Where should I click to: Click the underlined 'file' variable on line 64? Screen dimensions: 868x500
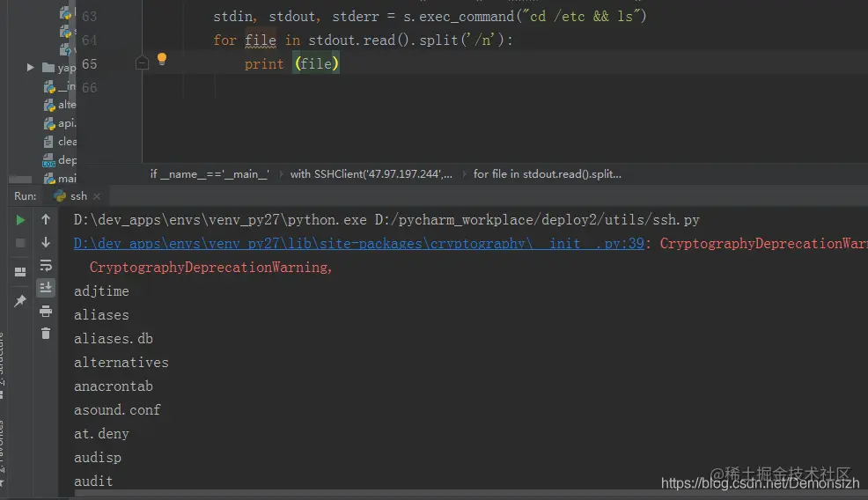(261, 40)
